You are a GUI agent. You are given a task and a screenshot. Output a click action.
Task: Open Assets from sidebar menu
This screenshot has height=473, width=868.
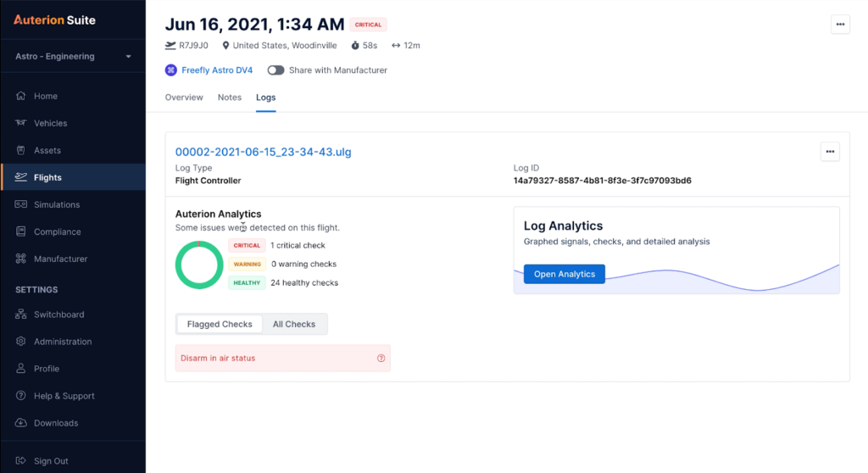tap(47, 150)
